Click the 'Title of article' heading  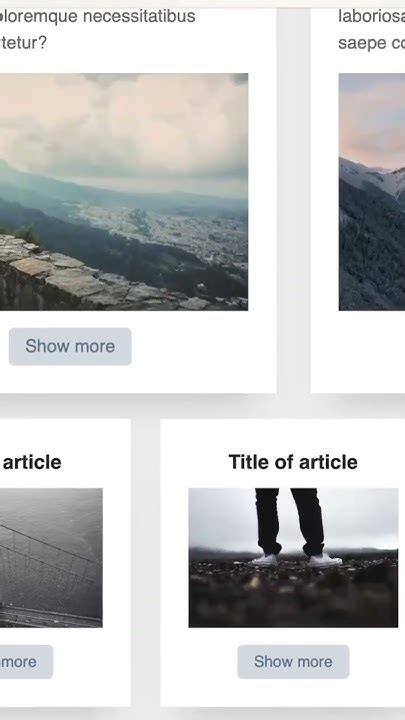[x=293, y=462]
